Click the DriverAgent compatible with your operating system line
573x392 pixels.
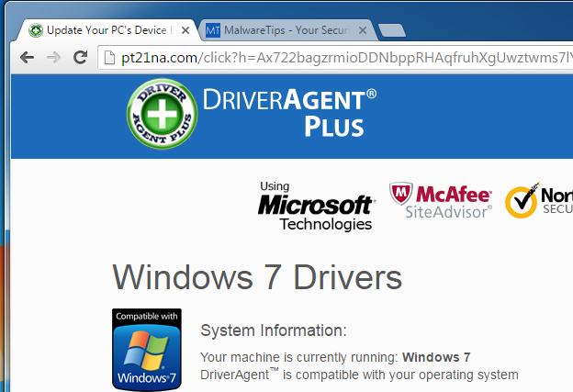[x=359, y=375]
